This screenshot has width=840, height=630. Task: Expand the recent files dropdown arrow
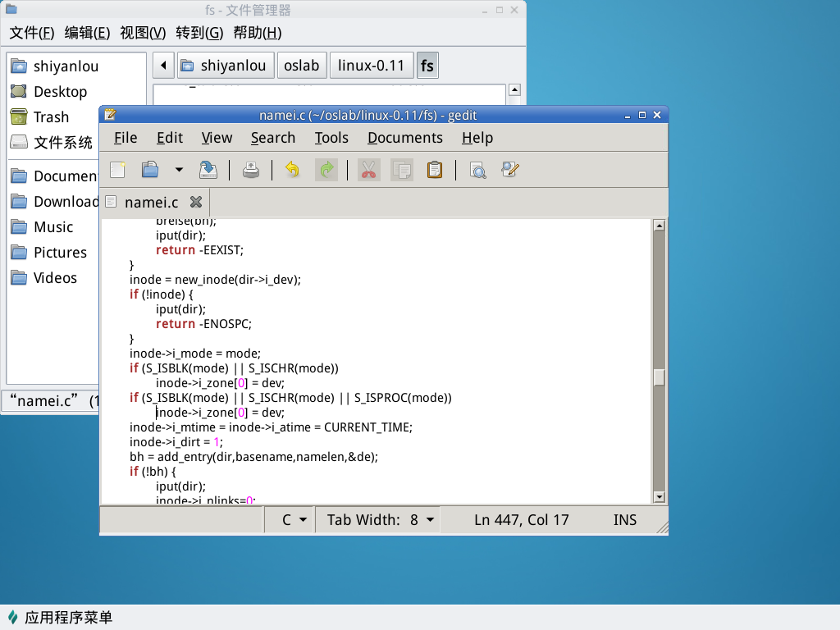click(x=179, y=170)
